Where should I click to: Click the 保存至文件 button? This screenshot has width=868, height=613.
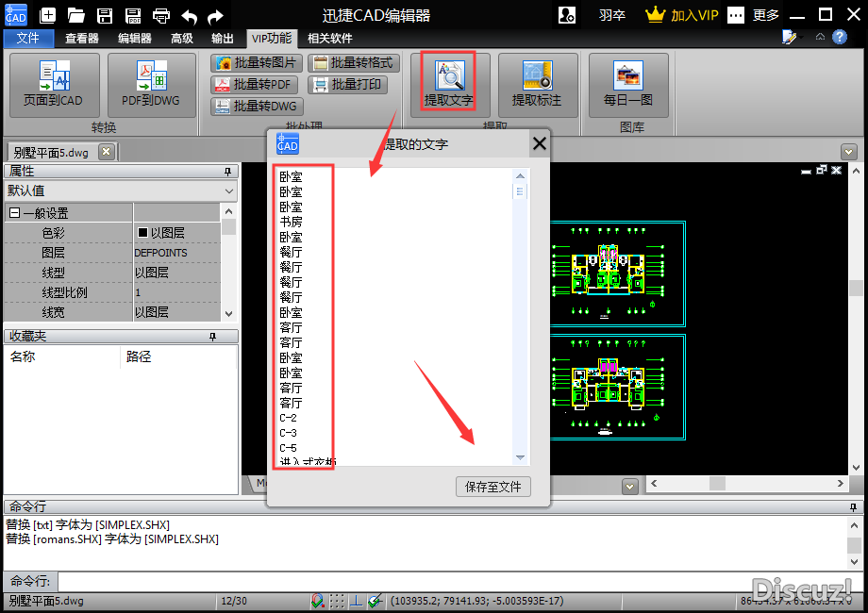(x=492, y=487)
